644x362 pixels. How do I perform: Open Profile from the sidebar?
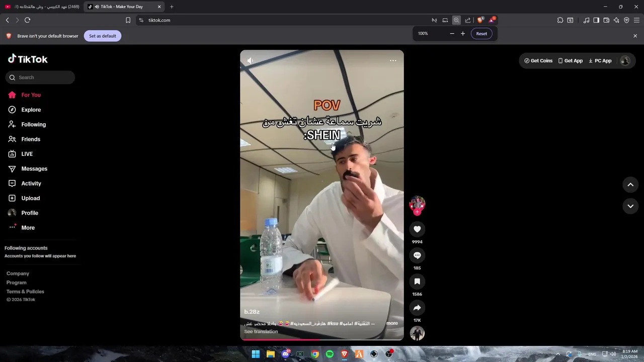30,213
